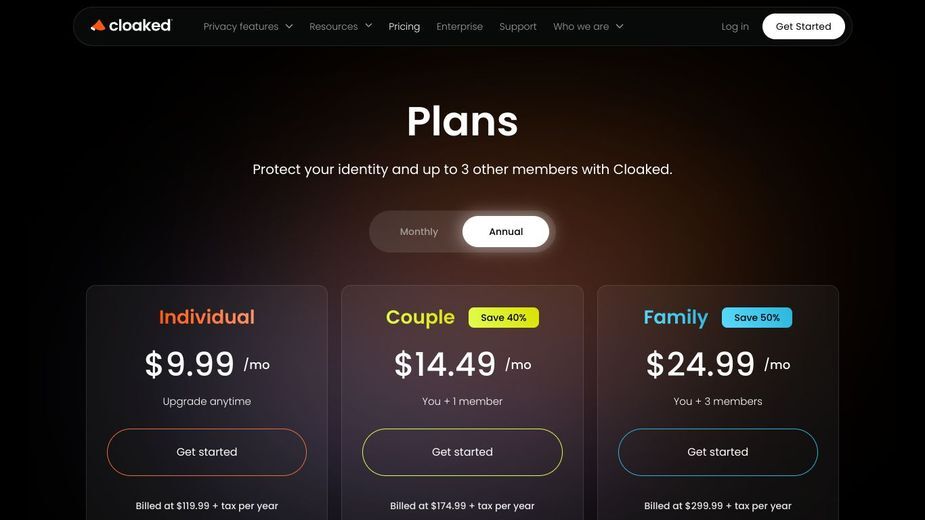Click the Cloaked logo icon
The height and width of the screenshot is (520, 925).
98,25
